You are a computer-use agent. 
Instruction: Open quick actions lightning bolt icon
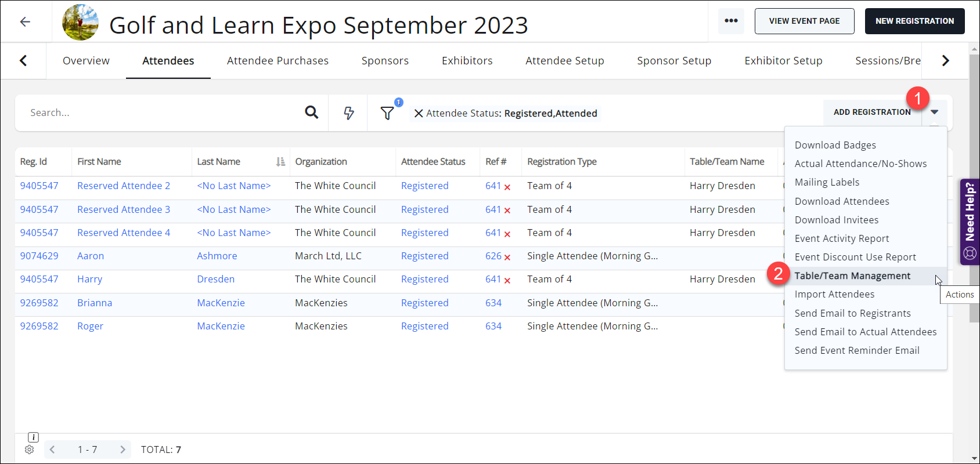point(348,113)
